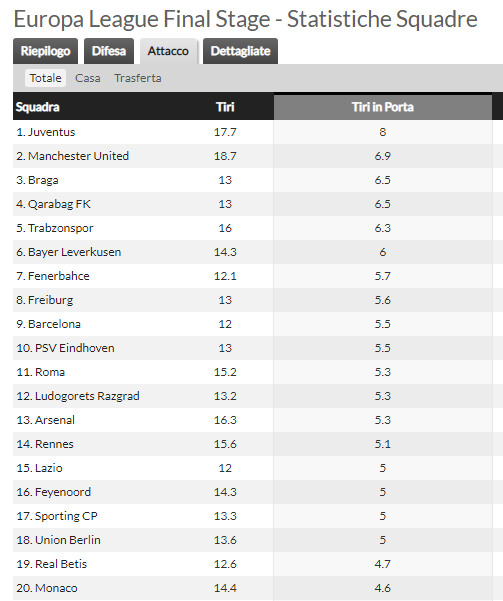The image size is (503, 601).
Task: Sort by Tiri column header
Action: pos(225,107)
